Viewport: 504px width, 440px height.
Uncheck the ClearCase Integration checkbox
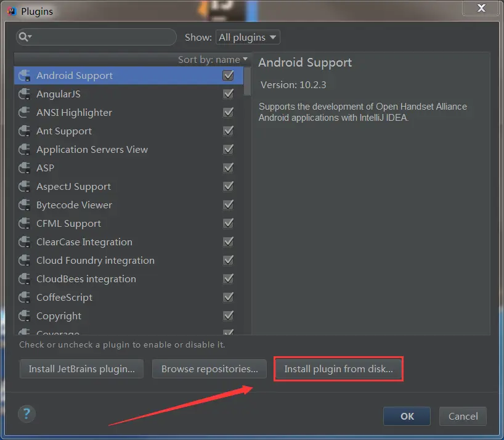tap(228, 242)
